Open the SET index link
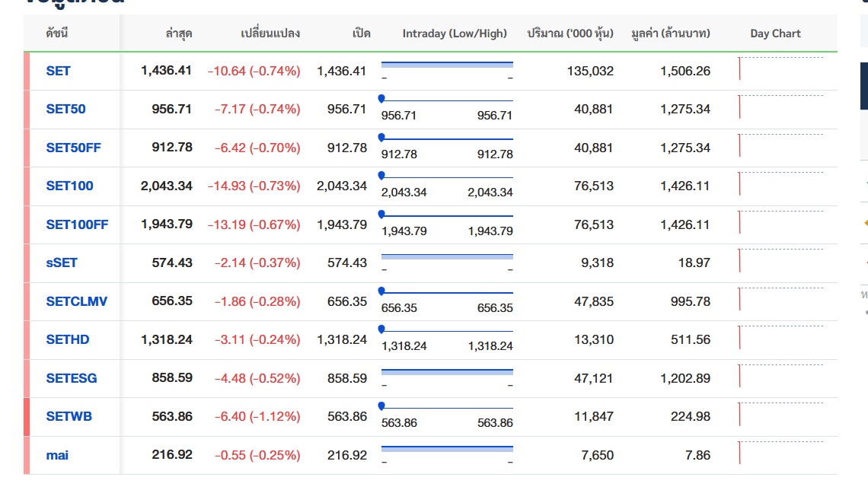The width and height of the screenshot is (868, 490). pos(58,71)
